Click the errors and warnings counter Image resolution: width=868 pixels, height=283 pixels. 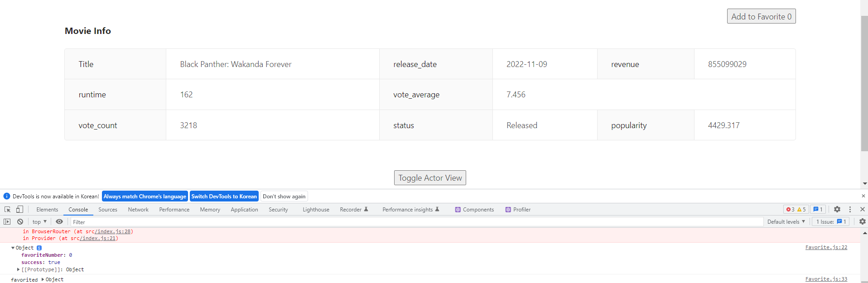click(796, 209)
